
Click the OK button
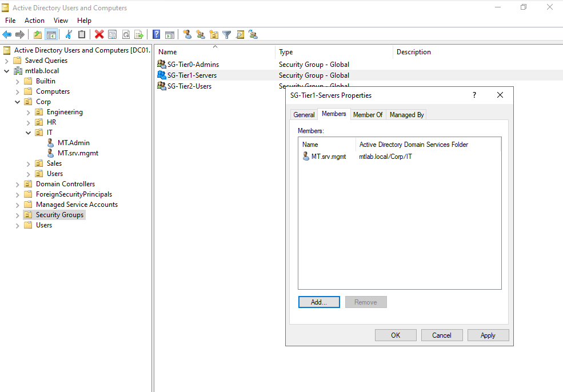[396, 335]
